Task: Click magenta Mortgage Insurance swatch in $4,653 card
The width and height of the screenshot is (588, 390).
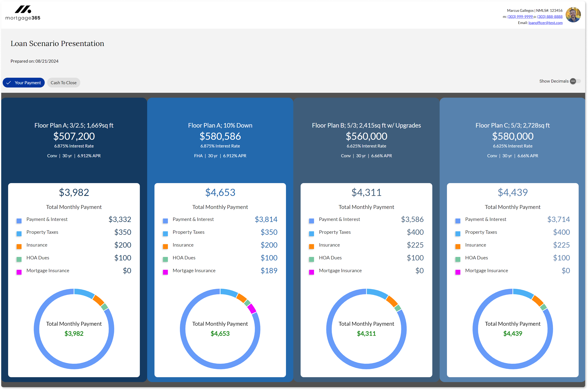Action: (x=165, y=272)
